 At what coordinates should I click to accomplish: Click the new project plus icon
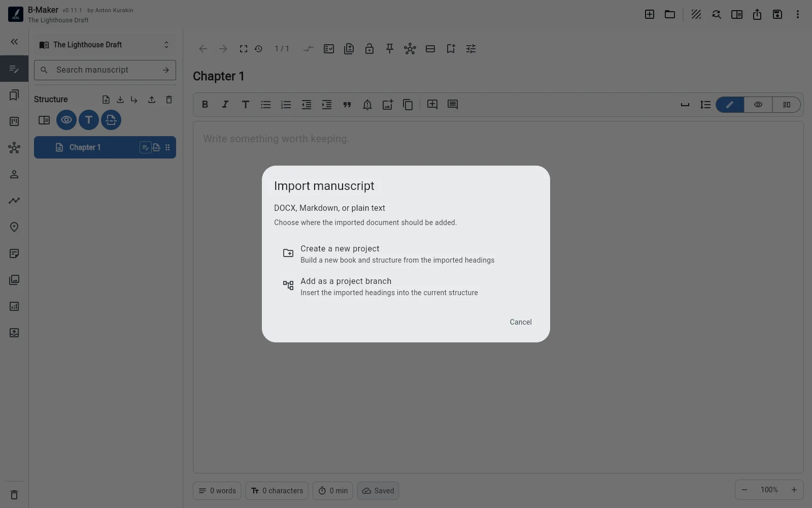(x=650, y=14)
